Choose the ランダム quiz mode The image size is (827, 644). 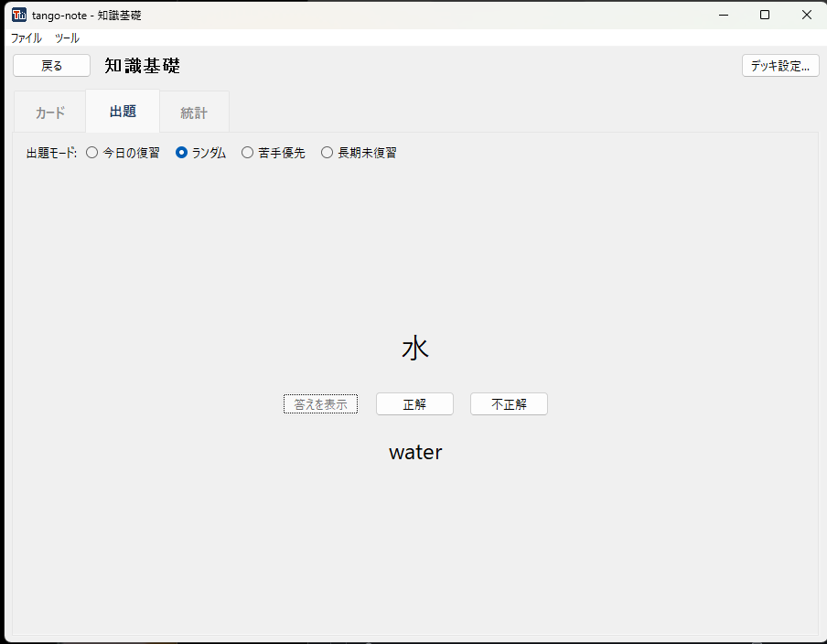click(201, 153)
